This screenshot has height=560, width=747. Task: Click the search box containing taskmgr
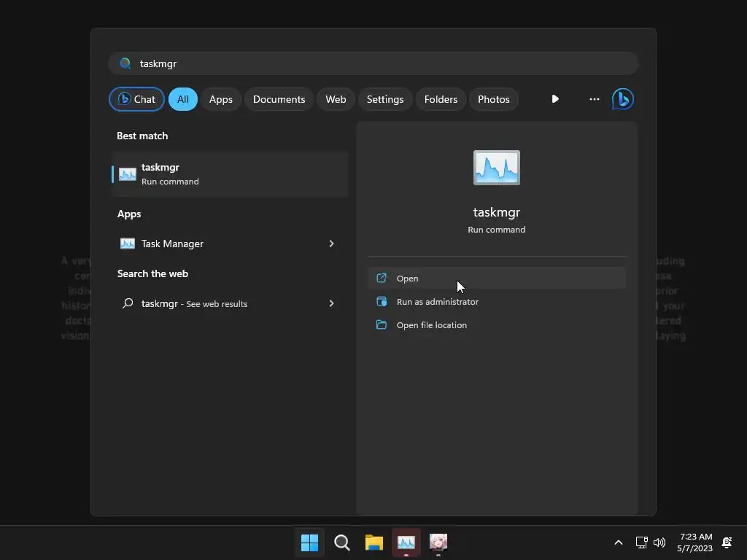click(x=373, y=63)
